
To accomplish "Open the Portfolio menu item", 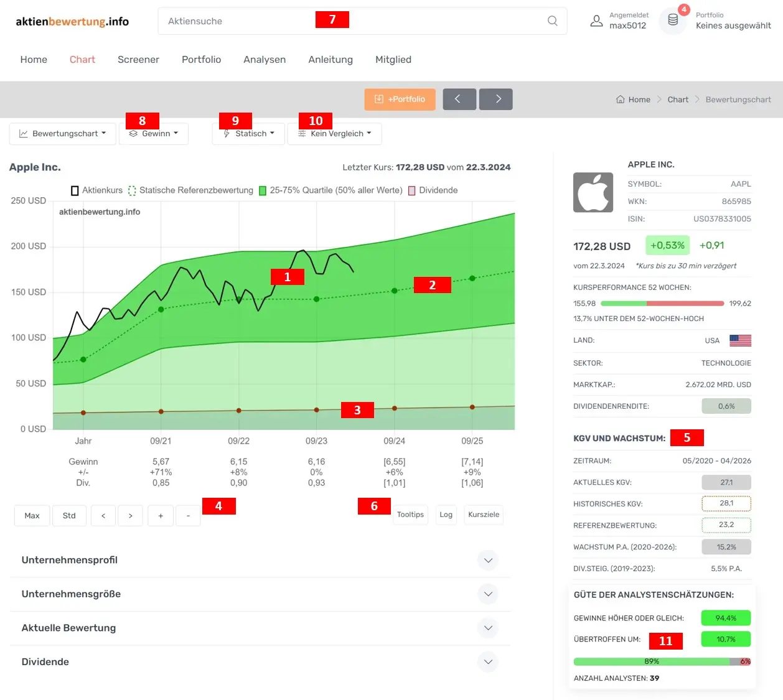I will 201,60.
